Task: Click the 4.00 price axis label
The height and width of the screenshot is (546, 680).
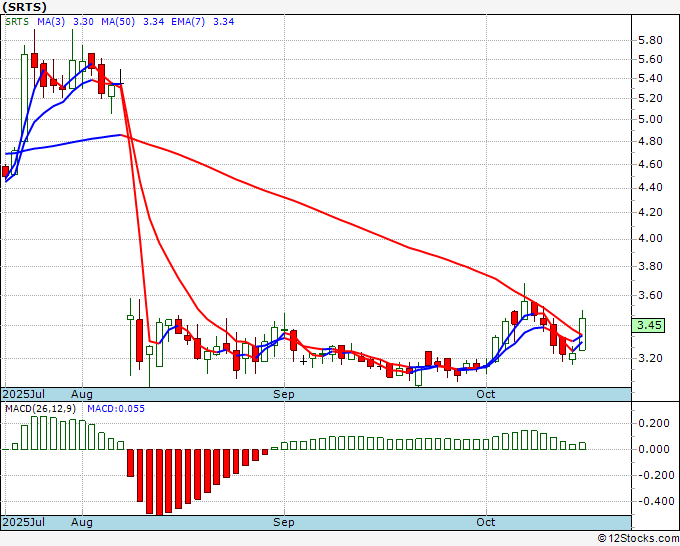Action: (x=650, y=238)
